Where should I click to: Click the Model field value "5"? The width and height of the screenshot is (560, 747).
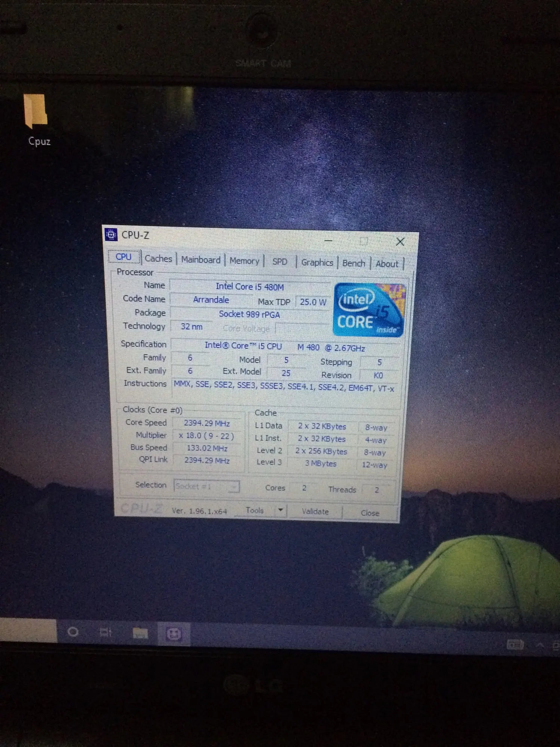[286, 360]
